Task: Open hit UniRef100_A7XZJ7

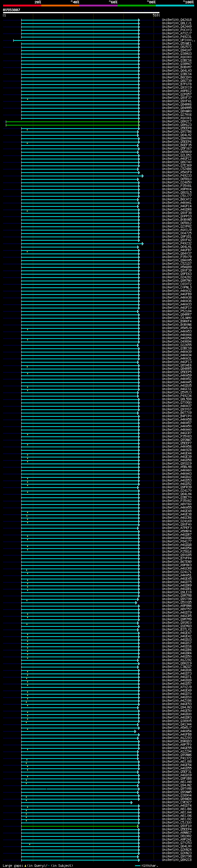Action: click(176, 33)
